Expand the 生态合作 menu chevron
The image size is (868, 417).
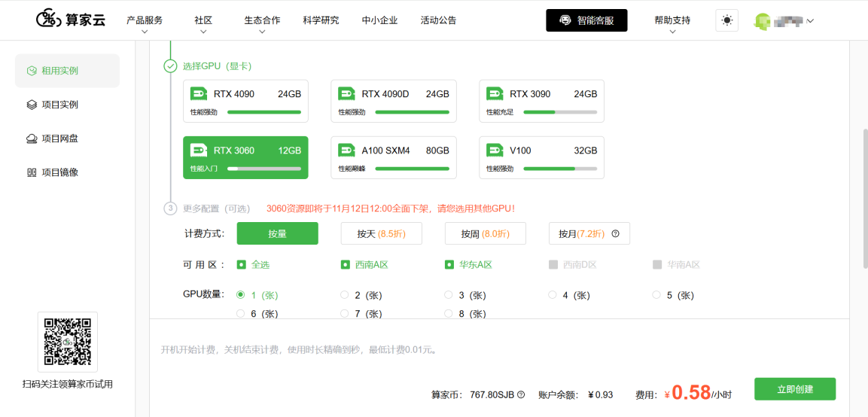pyautogui.click(x=262, y=32)
